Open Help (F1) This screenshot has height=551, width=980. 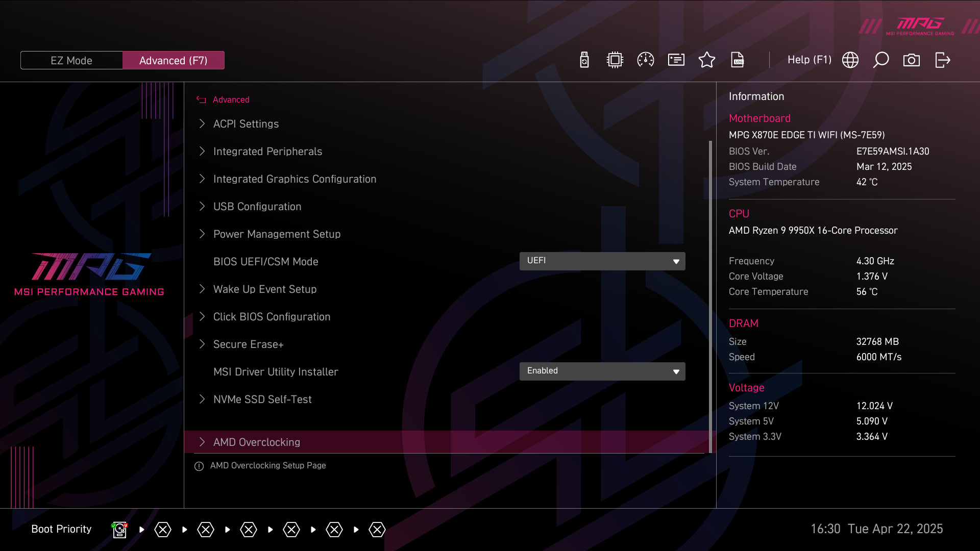pos(810,60)
